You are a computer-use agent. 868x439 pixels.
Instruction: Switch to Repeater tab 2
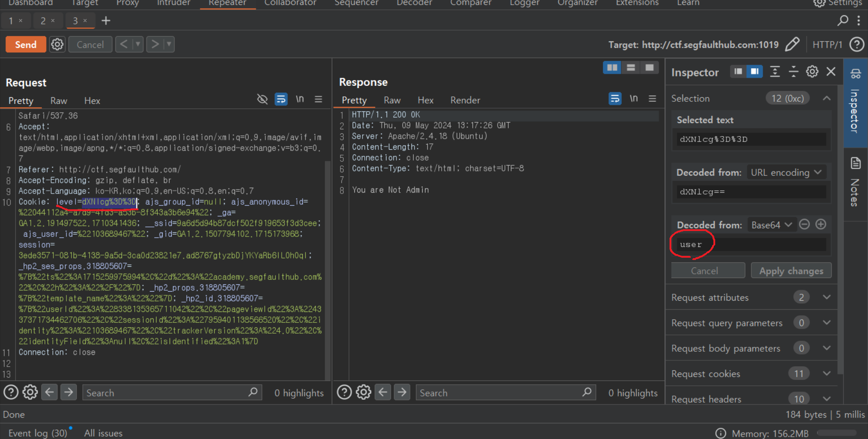(43, 20)
